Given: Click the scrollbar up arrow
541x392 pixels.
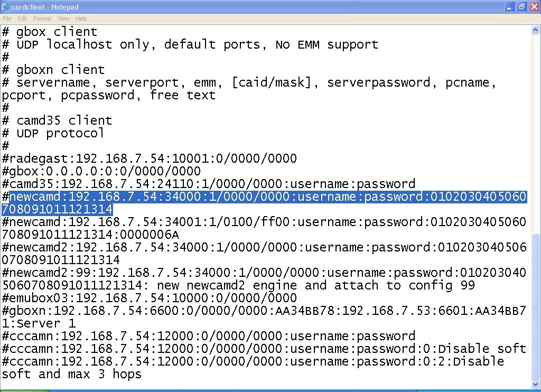Looking at the screenshot, I should [536, 30].
